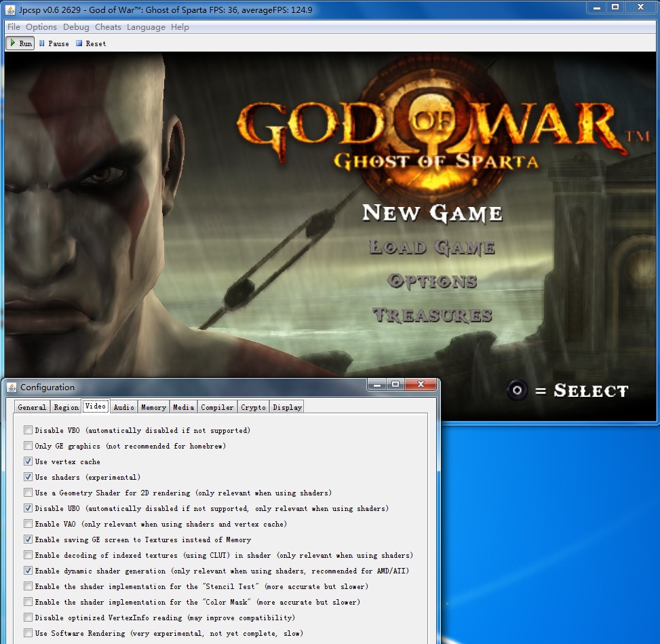Click the circle button Select prompt icon

517,390
